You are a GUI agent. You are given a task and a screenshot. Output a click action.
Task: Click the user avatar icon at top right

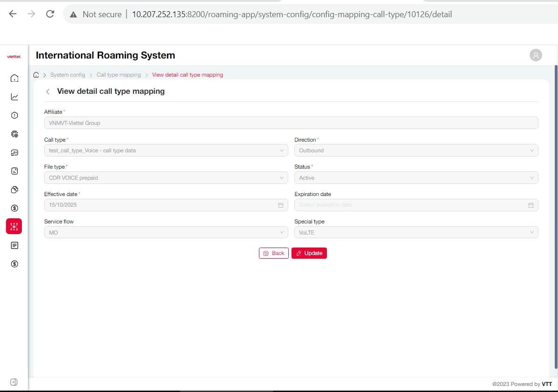[x=536, y=55]
